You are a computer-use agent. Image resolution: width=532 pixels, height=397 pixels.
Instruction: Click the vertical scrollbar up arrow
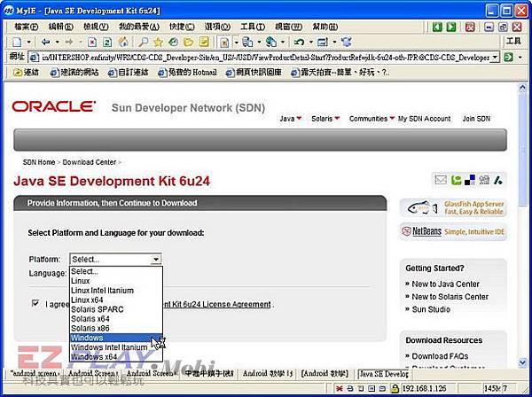point(522,88)
